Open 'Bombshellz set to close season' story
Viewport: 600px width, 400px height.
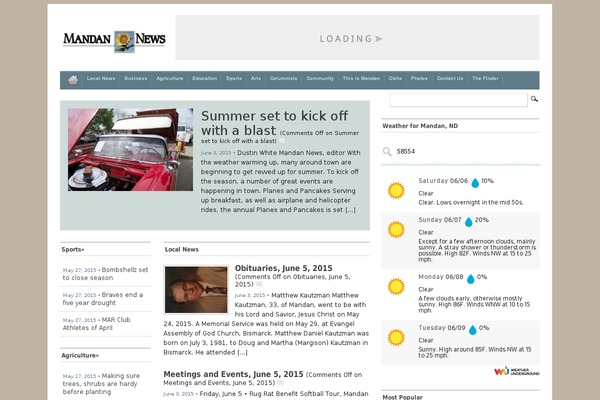pos(105,274)
